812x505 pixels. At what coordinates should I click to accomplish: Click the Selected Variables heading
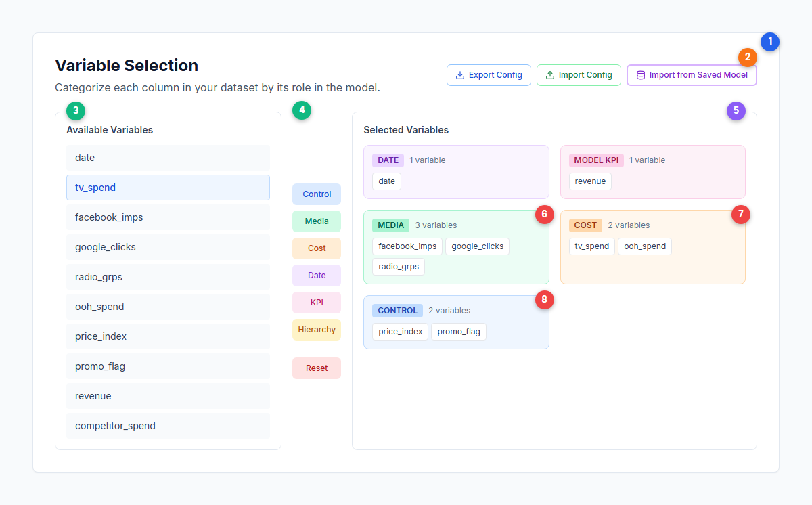(406, 130)
